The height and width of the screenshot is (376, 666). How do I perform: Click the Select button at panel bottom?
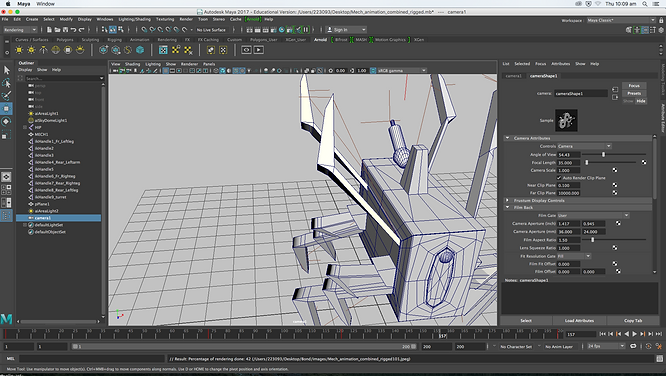pyautogui.click(x=526, y=320)
